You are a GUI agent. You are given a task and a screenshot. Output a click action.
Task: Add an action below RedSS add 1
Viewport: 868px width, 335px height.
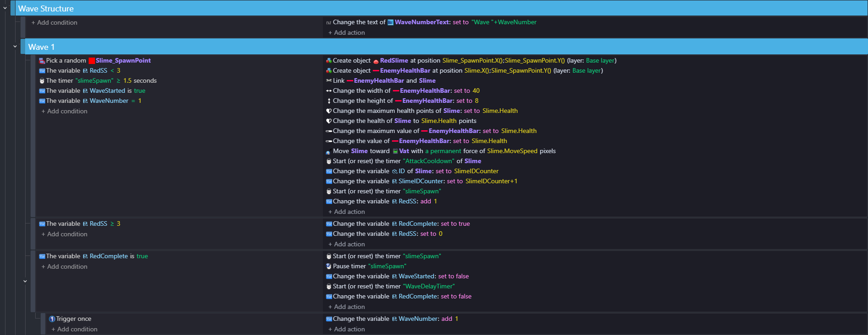346,212
